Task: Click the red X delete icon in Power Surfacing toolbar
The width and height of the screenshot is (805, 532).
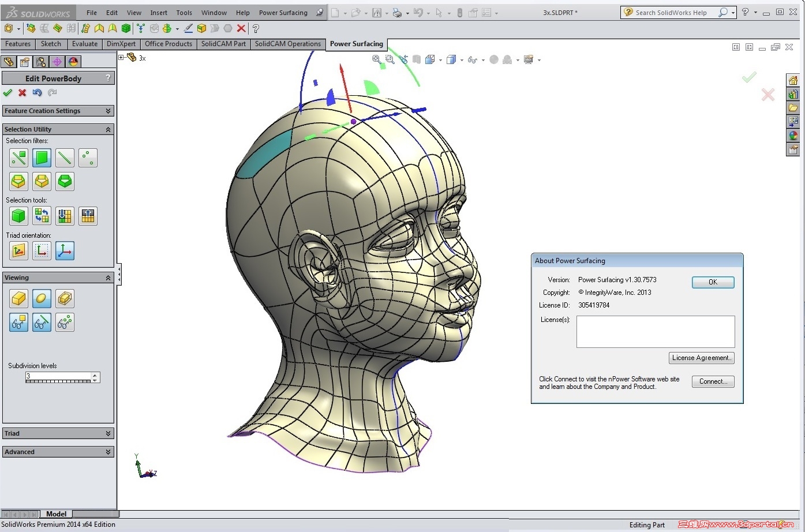Action: point(241,28)
